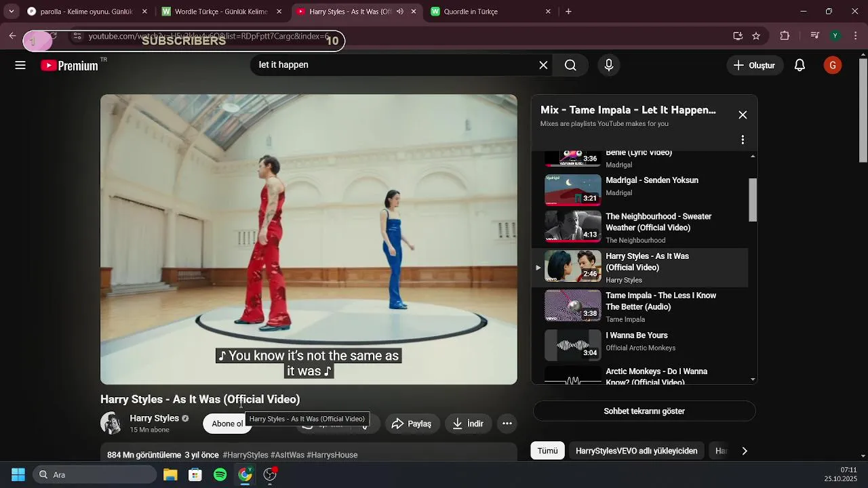Bookmark this page with the star
Screen dimensions: 868x488
[x=756, y=36]
